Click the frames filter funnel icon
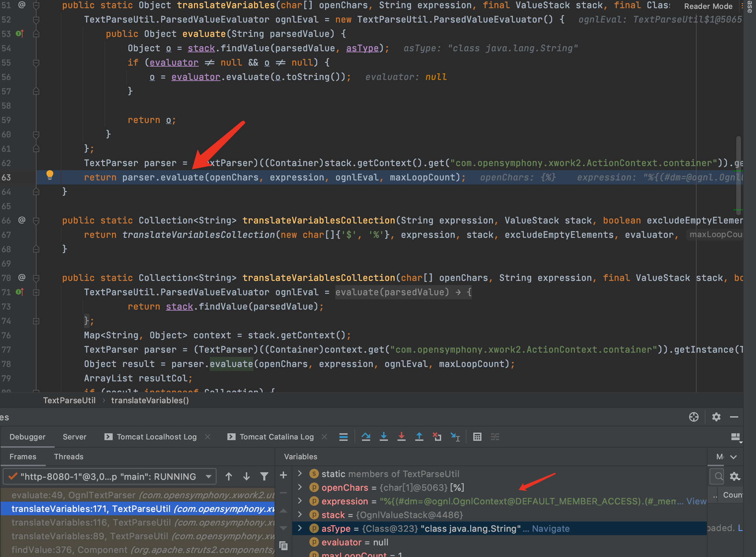The height and width of the screenshot is (557, 756). [x=264, y=476]
